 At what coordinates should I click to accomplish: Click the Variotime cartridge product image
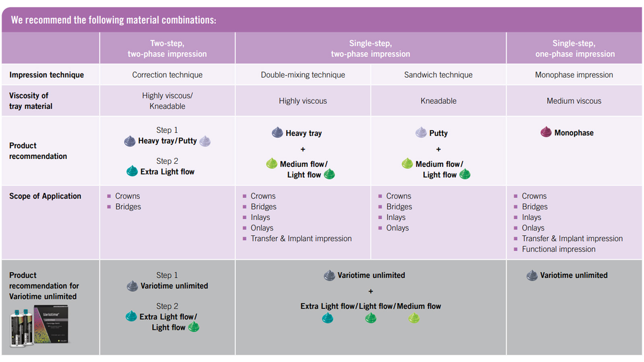(39, 326)
